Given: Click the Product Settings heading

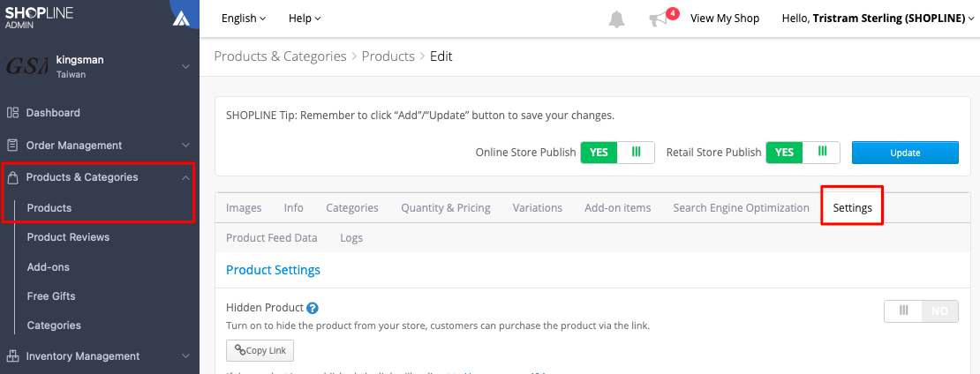Looking at the screenshot, I should (273, 270).
